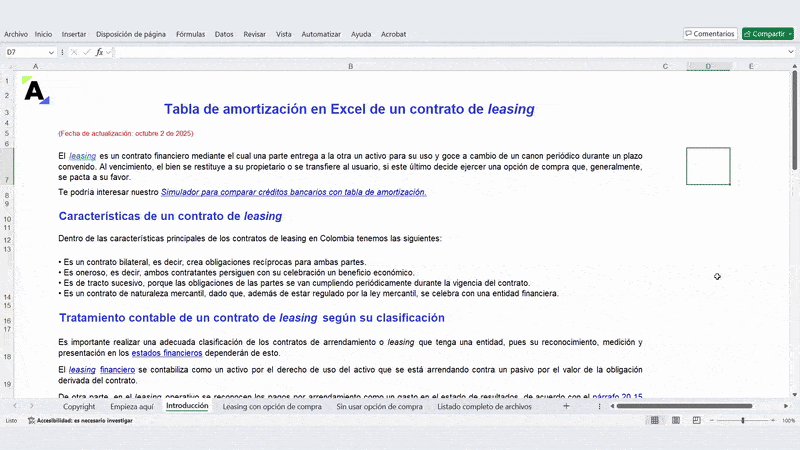Add a new sheet with plus icon
This screenshot has height=450, width=800.
pyautogui.click(x=566, y=407)
